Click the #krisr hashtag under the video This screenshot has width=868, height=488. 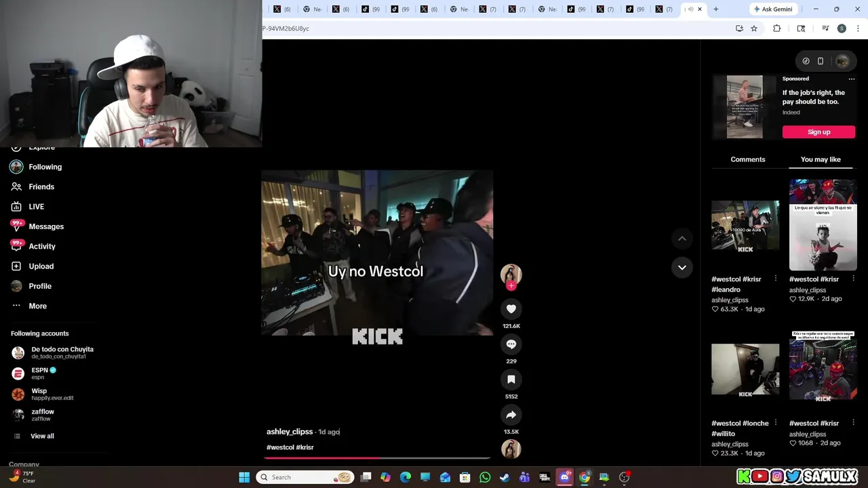(304, 447)
